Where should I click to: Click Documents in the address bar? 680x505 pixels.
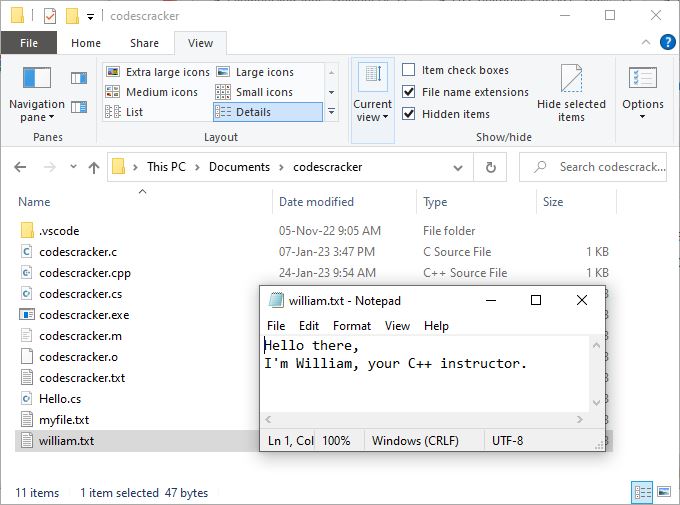(239, 167)
